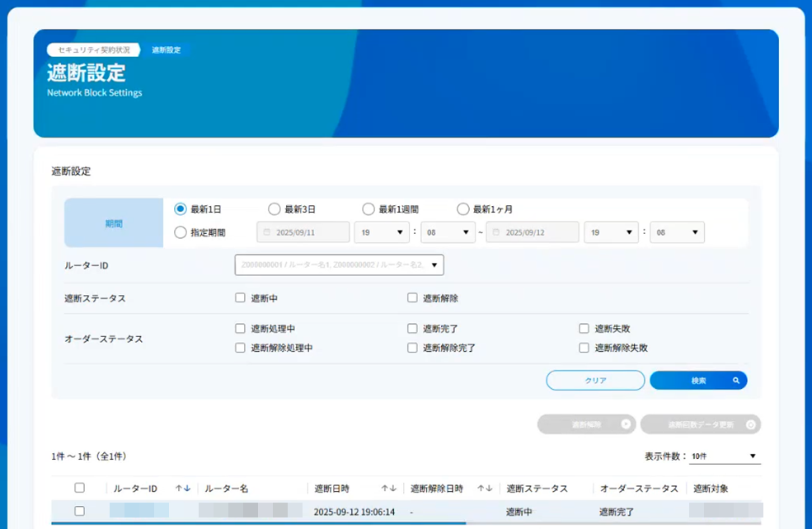Enable the 遮断解除完了 order status checkbox
The width and height of the screenshot is (812, 529).
413,348
